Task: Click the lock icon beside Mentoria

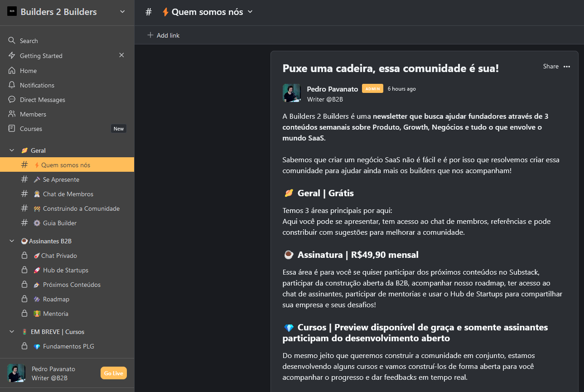Action: tap(25, 314)
